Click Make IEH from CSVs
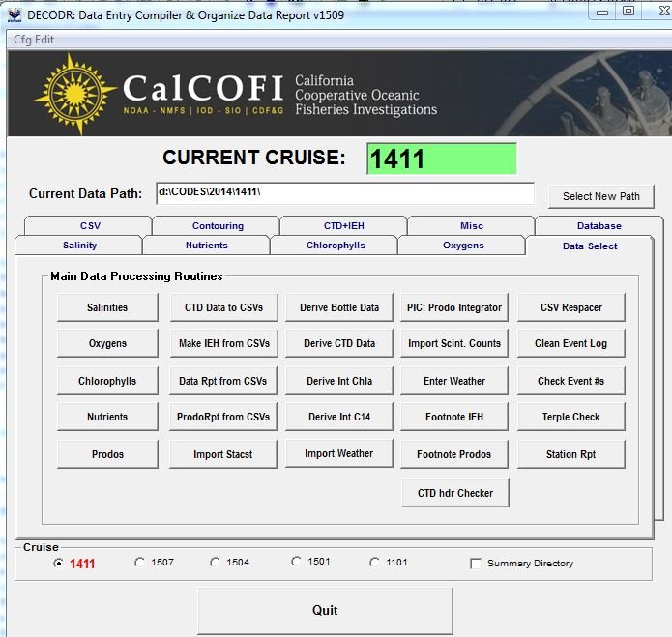Viewport: 672px width, 637px height. (223, 343)
